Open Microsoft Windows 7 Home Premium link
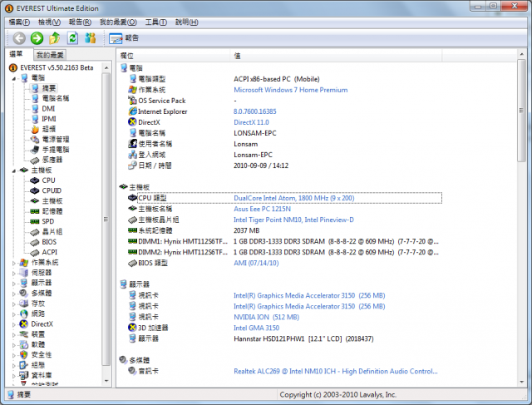Screen dimensions: 532x405 coord(290,90)
